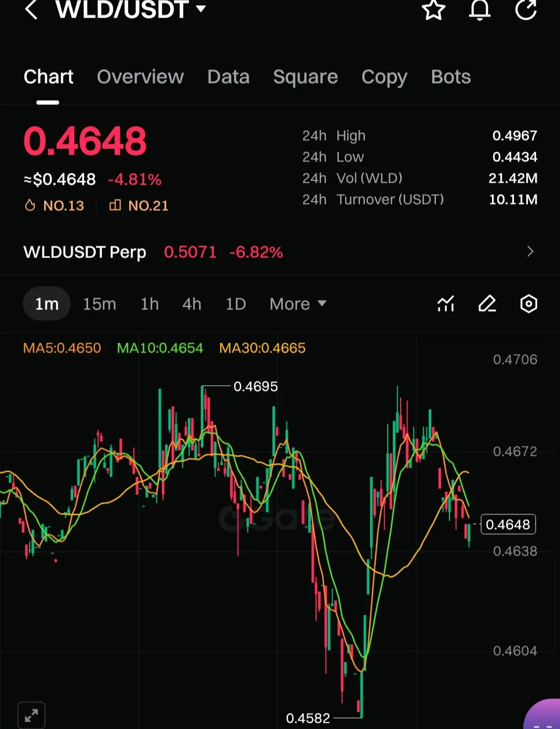Select the 1D timeframe
Image resolution: width=560 pixels, height=729 pixels.
pos(236,304)
